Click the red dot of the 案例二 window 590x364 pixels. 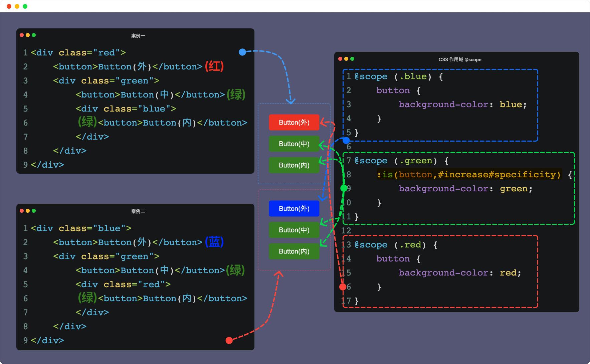pos(22,211)
